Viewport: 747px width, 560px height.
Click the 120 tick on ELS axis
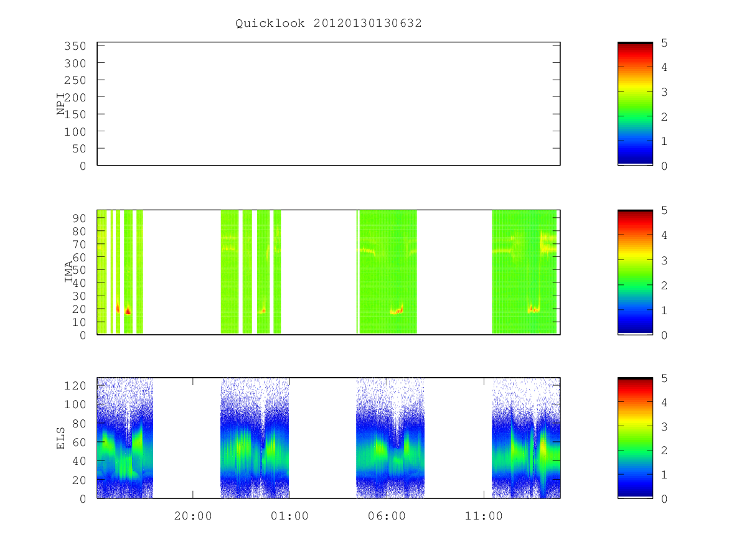(x=77, y=385)
